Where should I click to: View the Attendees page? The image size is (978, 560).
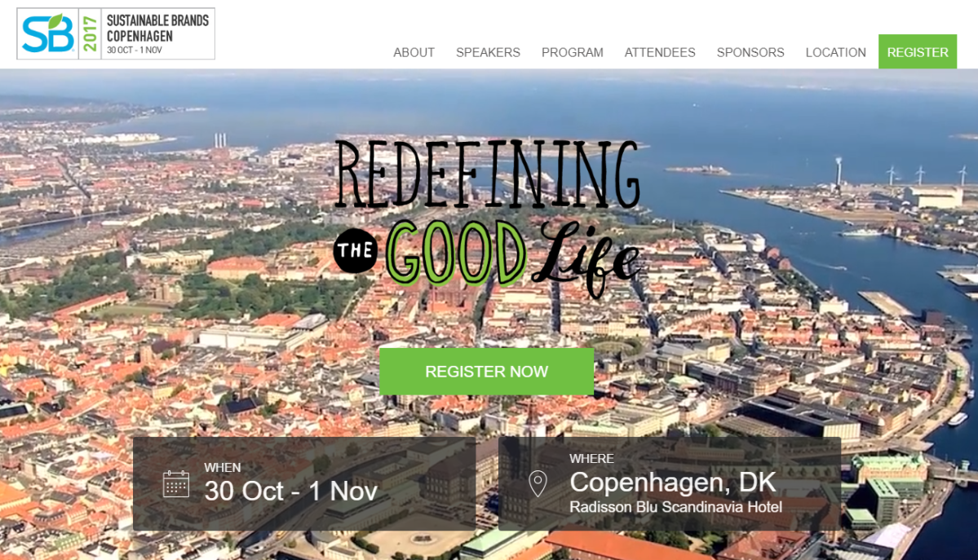pyautogui.click(x=660, y=52)
